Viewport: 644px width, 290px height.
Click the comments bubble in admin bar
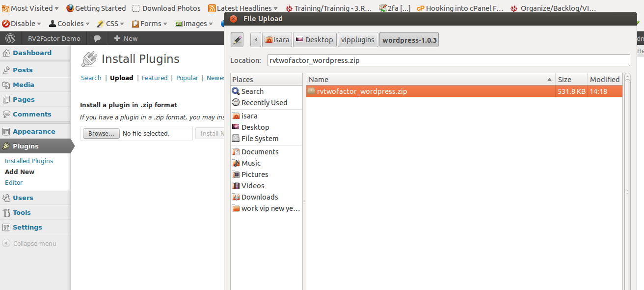click(97, 38)
